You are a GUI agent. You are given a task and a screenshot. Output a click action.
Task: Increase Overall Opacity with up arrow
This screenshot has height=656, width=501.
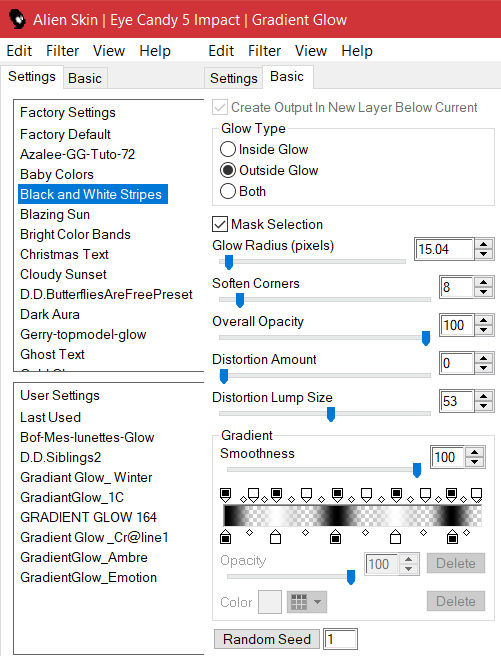tap(483, 320)
